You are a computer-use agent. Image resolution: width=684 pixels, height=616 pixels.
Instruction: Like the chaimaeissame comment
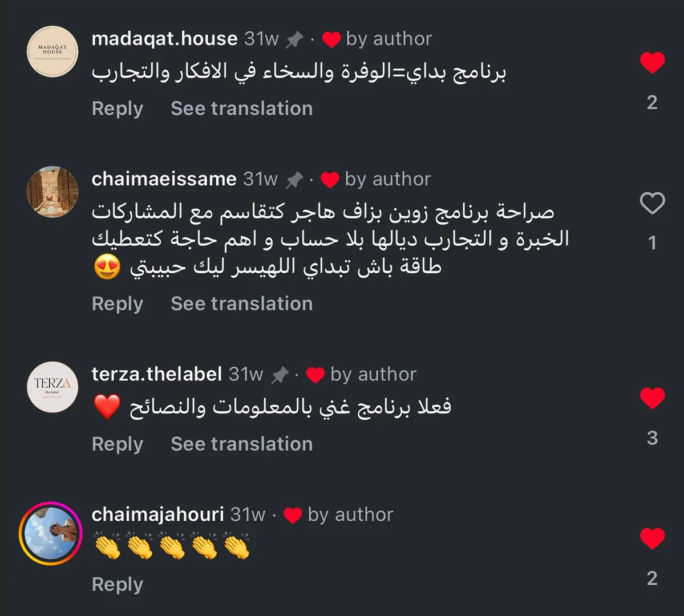coord(652,203)
